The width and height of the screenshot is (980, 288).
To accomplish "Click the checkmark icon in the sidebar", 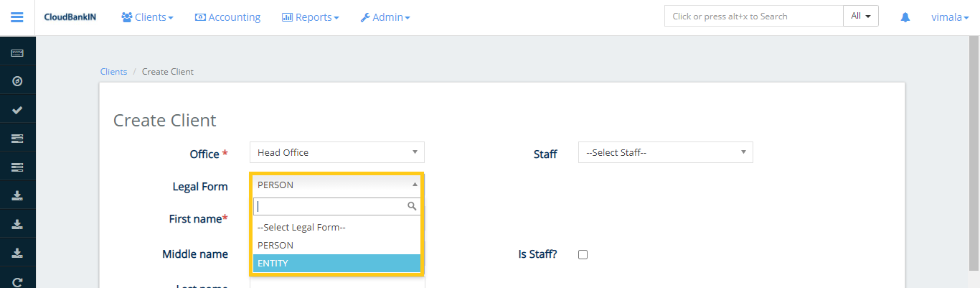I will tap(17, 110).
